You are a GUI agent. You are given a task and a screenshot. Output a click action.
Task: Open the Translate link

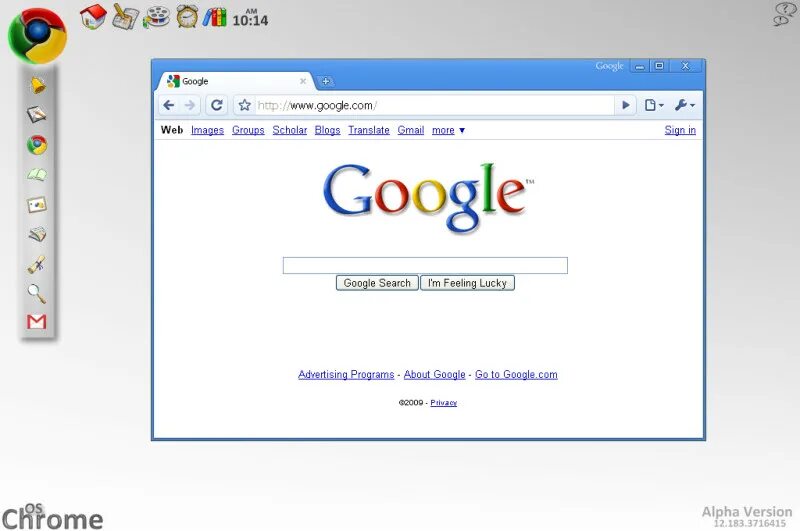(368, 130)
